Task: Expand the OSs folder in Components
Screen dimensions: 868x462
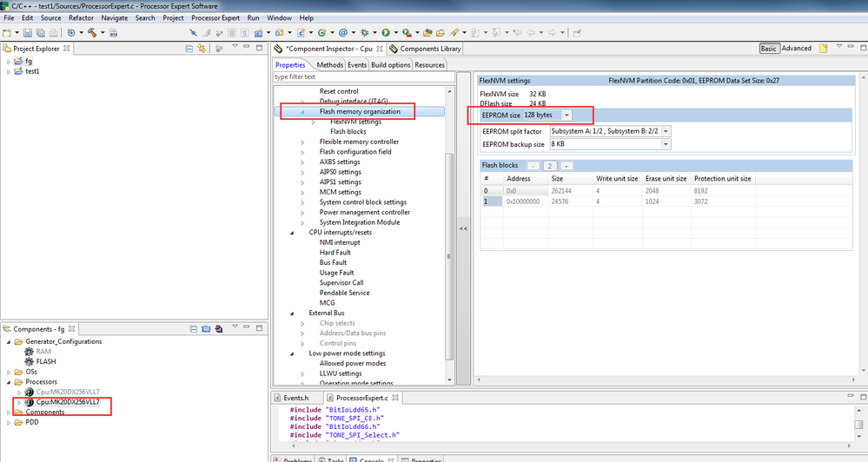Action: click(x=9, y=372)
